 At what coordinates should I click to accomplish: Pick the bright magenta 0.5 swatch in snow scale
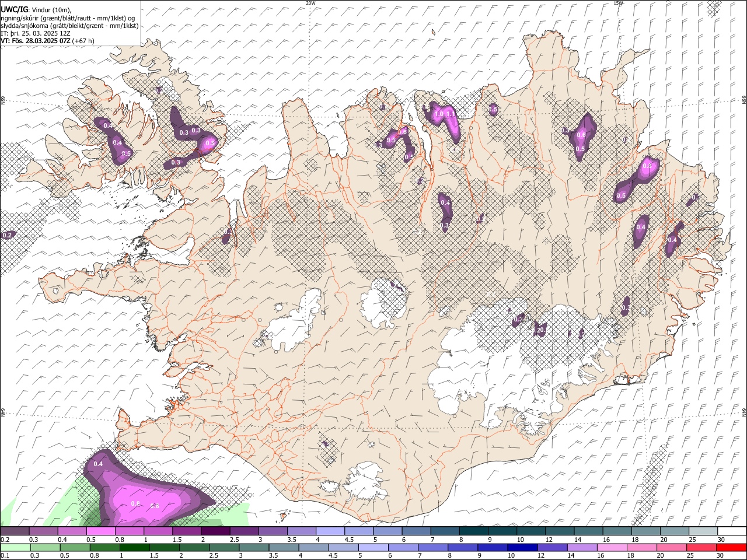pyautogui.click(x=101, y=531)
